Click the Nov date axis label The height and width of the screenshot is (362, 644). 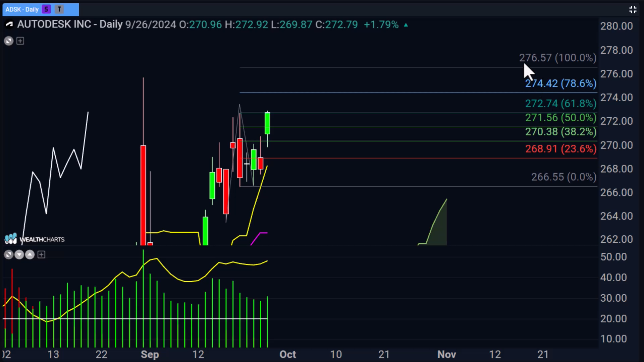click(x=446, y=354)
